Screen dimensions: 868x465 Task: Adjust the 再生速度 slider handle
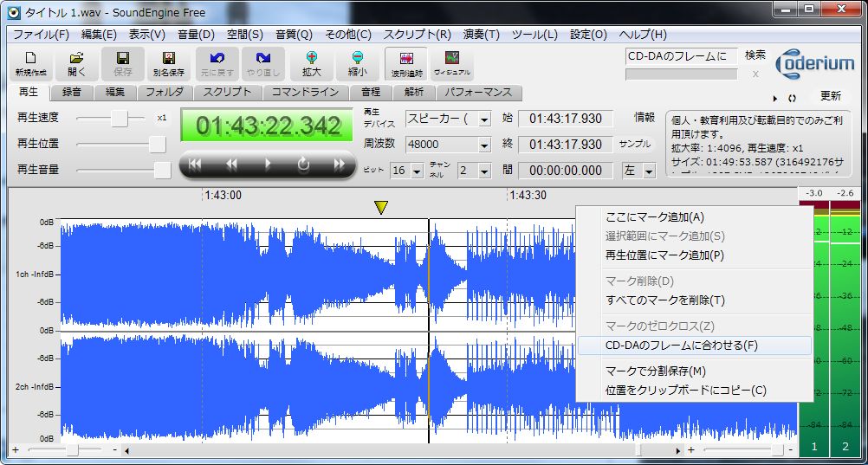click(x=120, y=118)
